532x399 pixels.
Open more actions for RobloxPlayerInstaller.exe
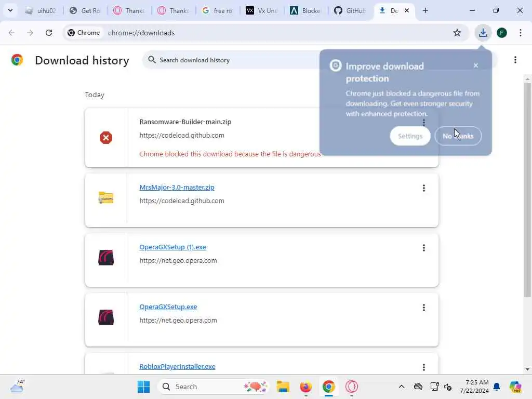(x=424, y=367)
